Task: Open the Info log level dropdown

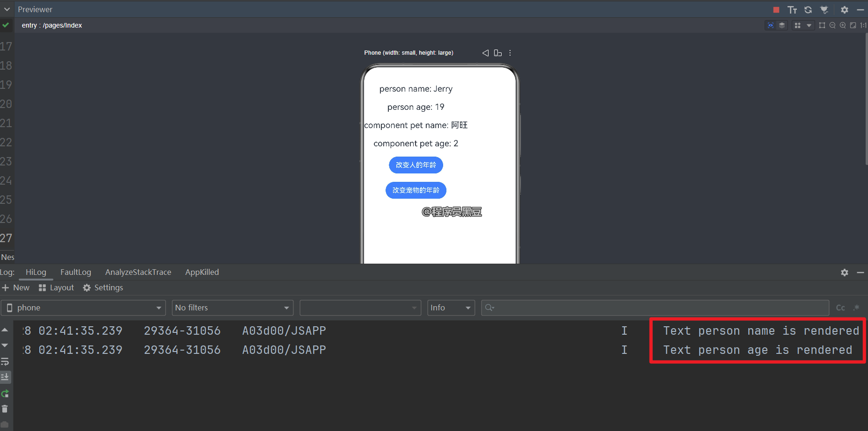Action: click(451, 308)
